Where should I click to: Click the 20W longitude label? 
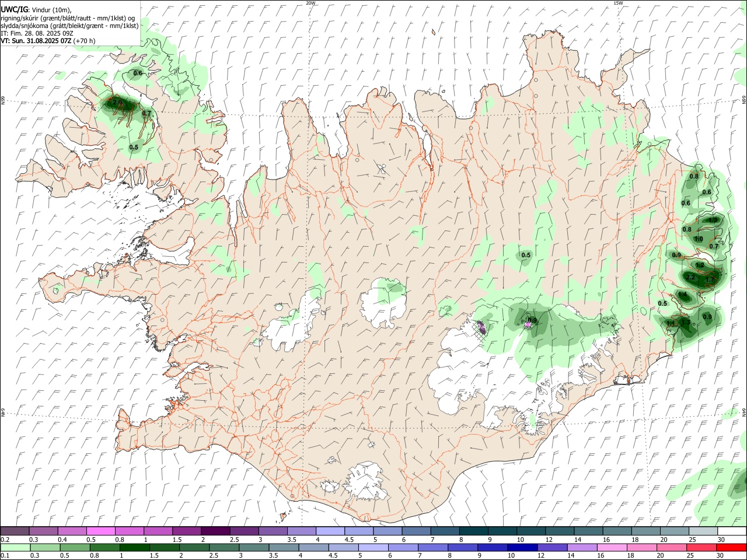click(310, 3)
